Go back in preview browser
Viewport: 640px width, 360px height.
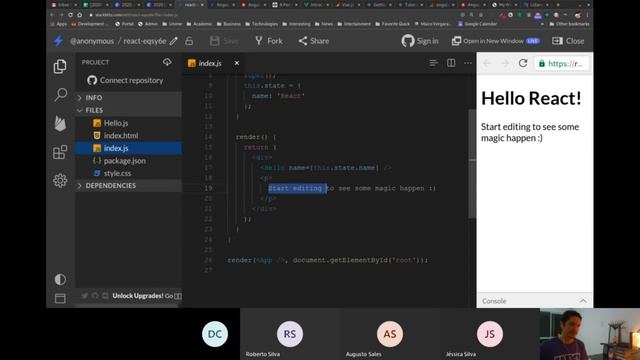(487, 63)
